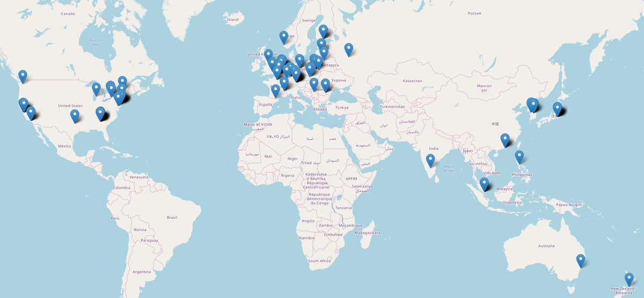Select the marker above the Romania label
644x298 pixels.
pyautogui.click(x=325, y=85)
